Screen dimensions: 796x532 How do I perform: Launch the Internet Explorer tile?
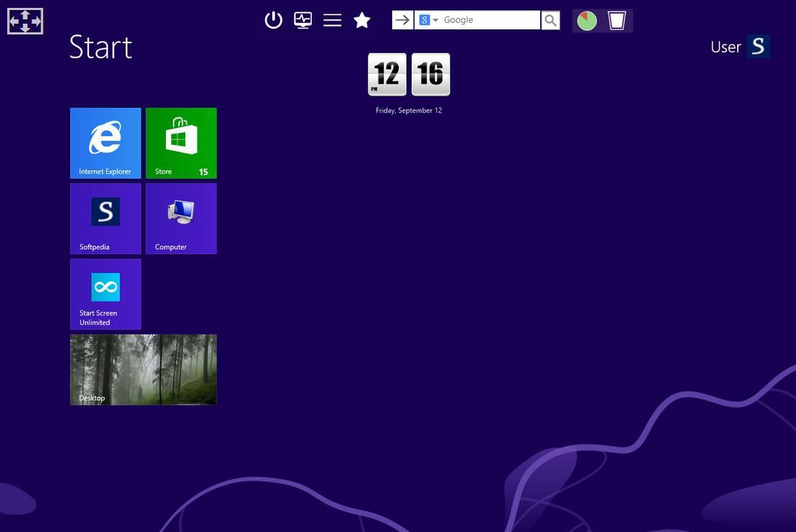tap(105, 143)
